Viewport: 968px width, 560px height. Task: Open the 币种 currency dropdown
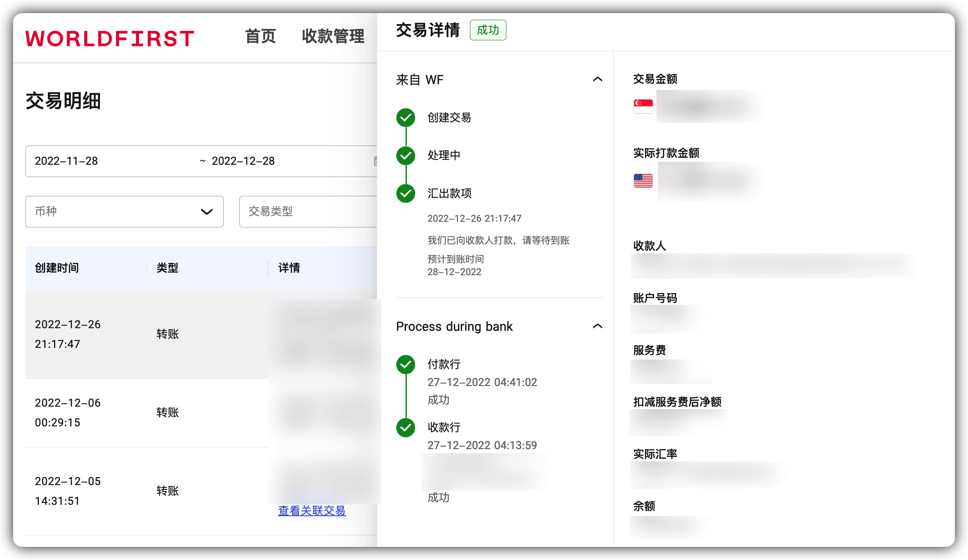click(x=124, y=212)
